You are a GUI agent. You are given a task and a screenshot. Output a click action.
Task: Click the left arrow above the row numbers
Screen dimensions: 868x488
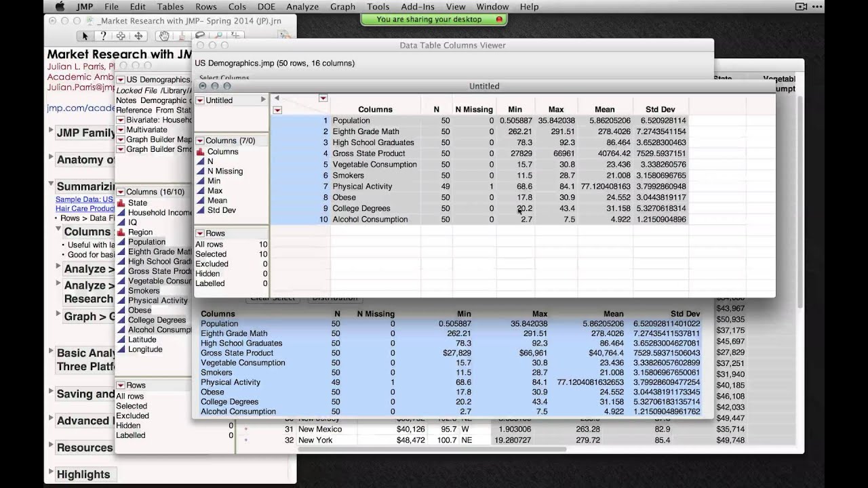tap(277, 98)
